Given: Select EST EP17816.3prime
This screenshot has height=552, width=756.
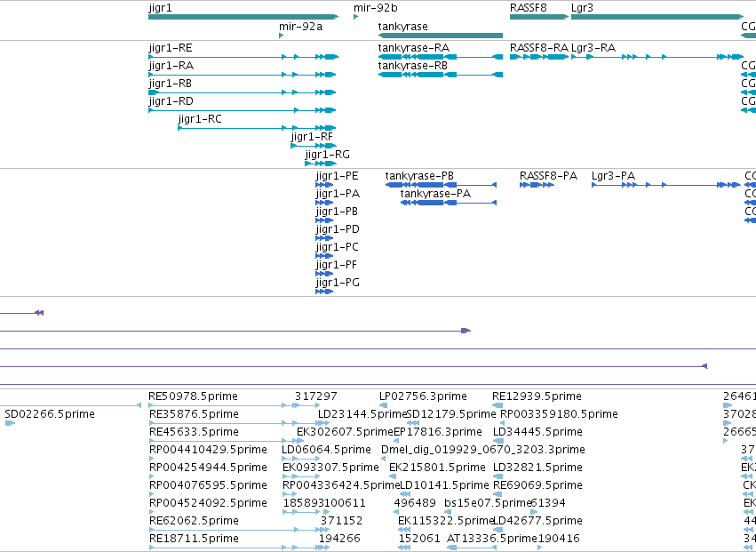Looking at the screenshot, I should tap(438, 432).
